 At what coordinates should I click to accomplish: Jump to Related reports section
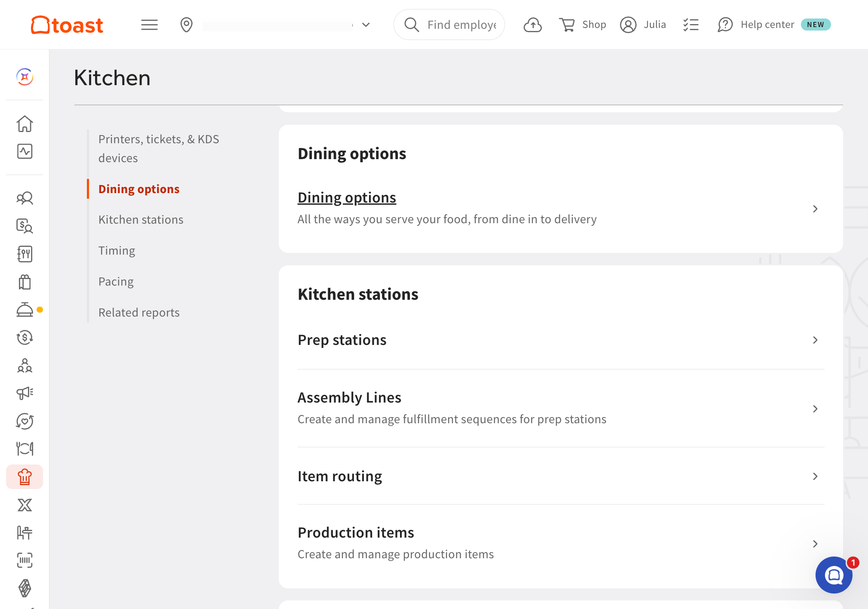139,312
